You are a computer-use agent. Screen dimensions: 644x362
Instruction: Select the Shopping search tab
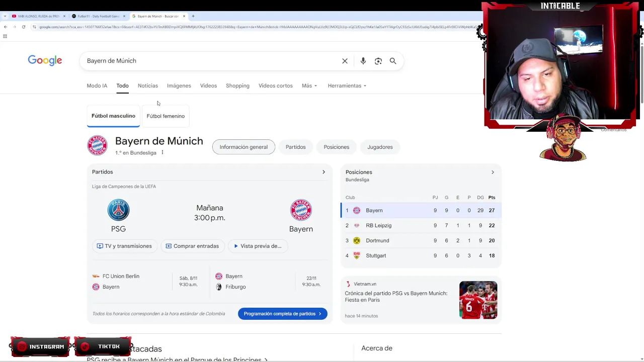coord(237,85)
